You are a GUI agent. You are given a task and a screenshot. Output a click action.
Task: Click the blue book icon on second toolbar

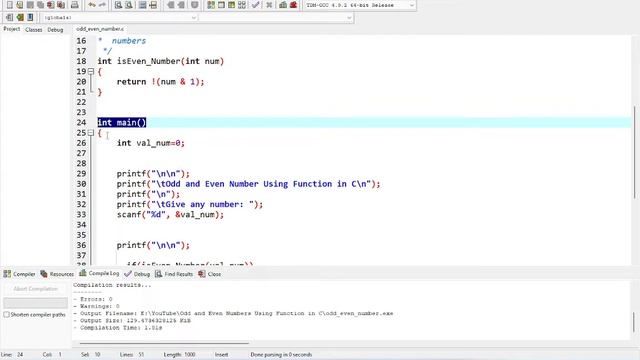(30, 17)
